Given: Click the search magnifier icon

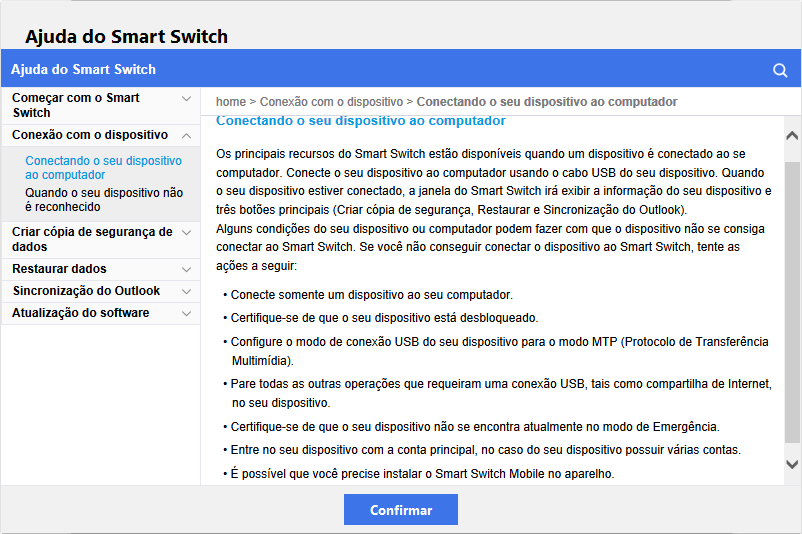Looking at the screenshot, I should (x=780, y=70).
